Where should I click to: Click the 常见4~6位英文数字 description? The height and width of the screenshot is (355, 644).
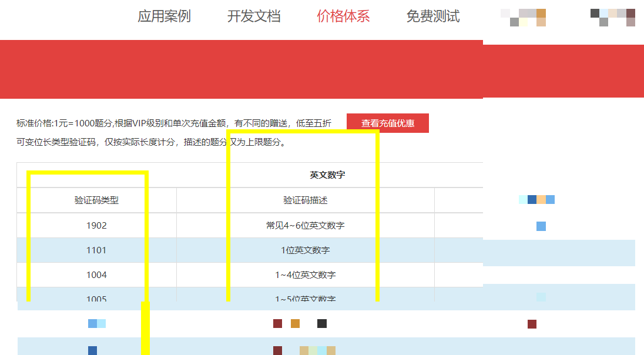[x=305, y=226]
